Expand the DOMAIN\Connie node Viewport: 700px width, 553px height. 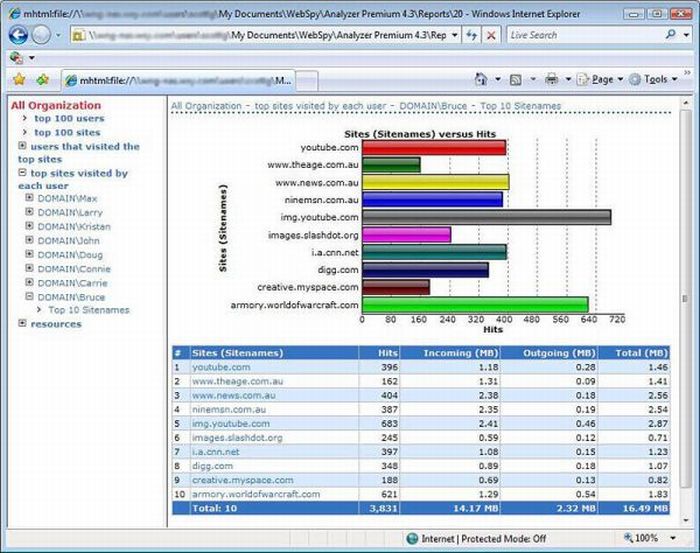tap(29, 268)
